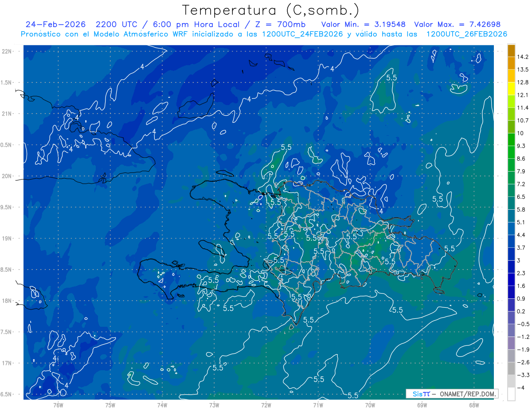Screen dimensions: 532x411
Task: Click the "9.3" value on the color scale
Action: coord(522,146)
